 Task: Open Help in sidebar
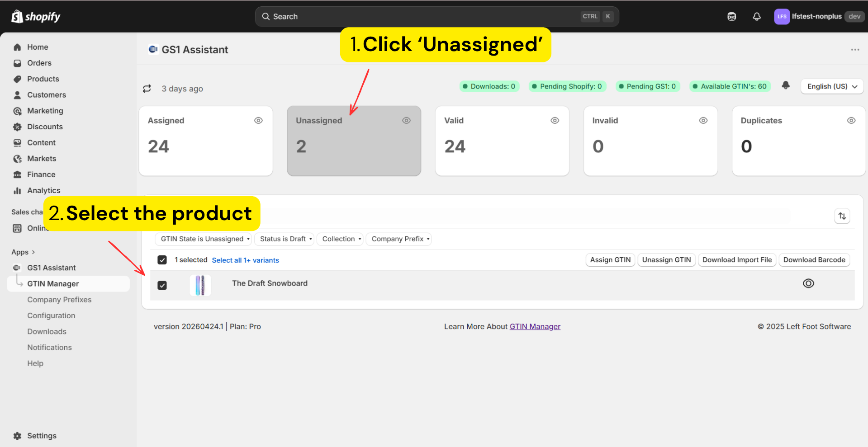(x=35, y=363)
